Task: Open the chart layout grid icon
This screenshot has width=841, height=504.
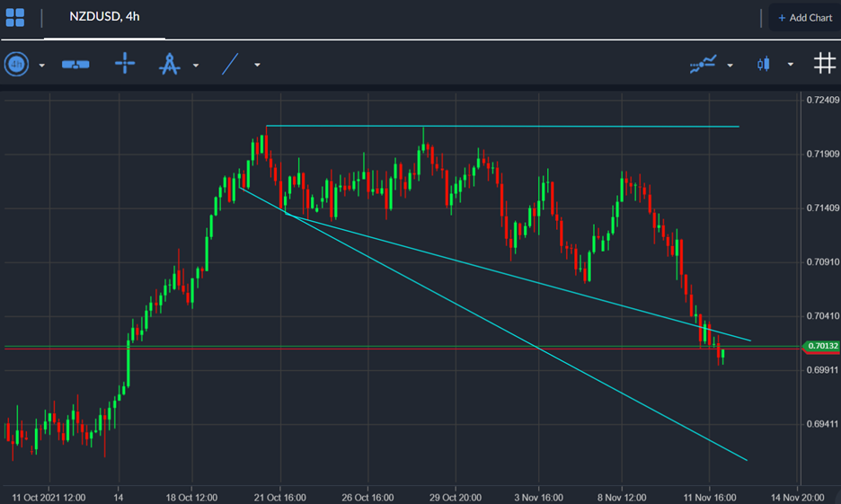Action: [x=15, y=17]
